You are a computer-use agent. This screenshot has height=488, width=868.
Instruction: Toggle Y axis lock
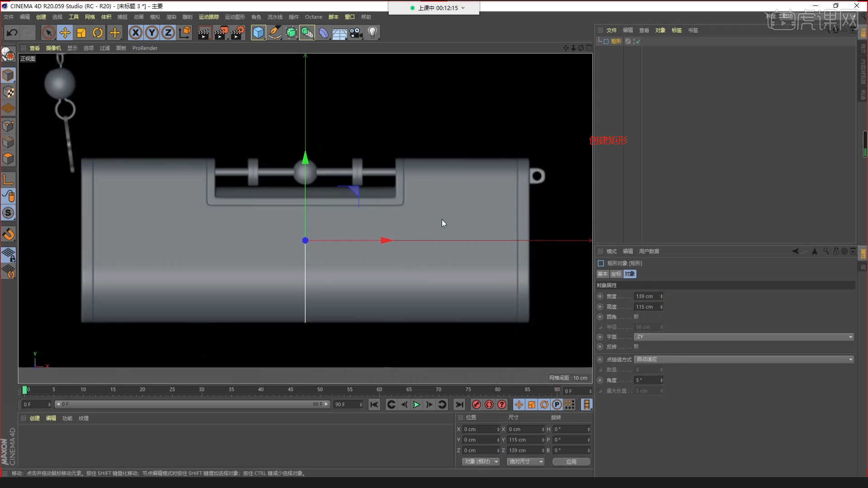pos(152,33)
